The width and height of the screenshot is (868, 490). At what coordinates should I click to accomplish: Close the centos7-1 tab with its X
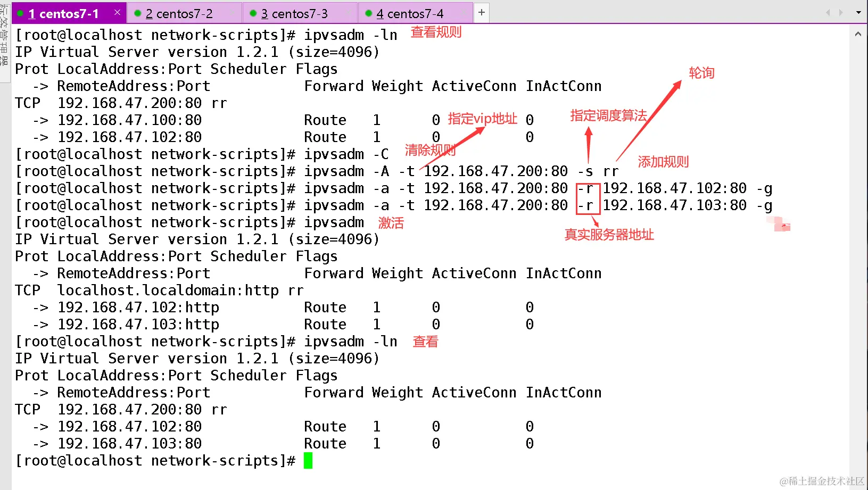pos(117,12)
